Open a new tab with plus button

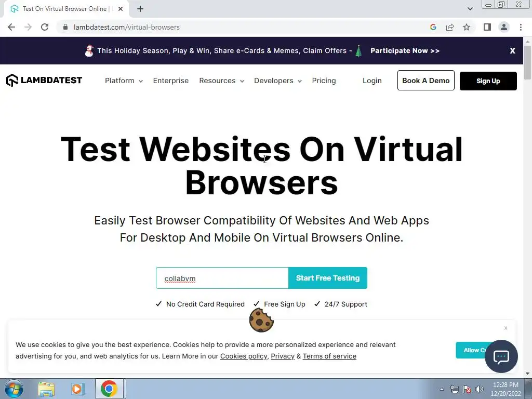point(140,9)
